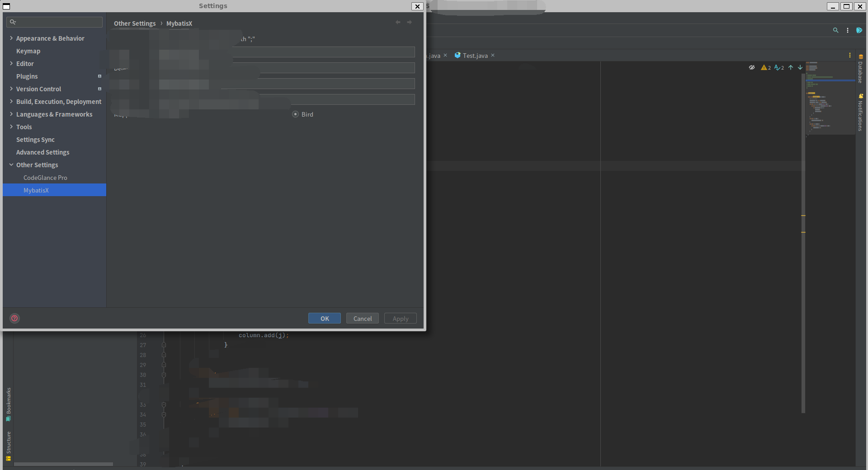Click the Cancel button
The width and height of the screenshot is (868, 470).
(362, 318)
